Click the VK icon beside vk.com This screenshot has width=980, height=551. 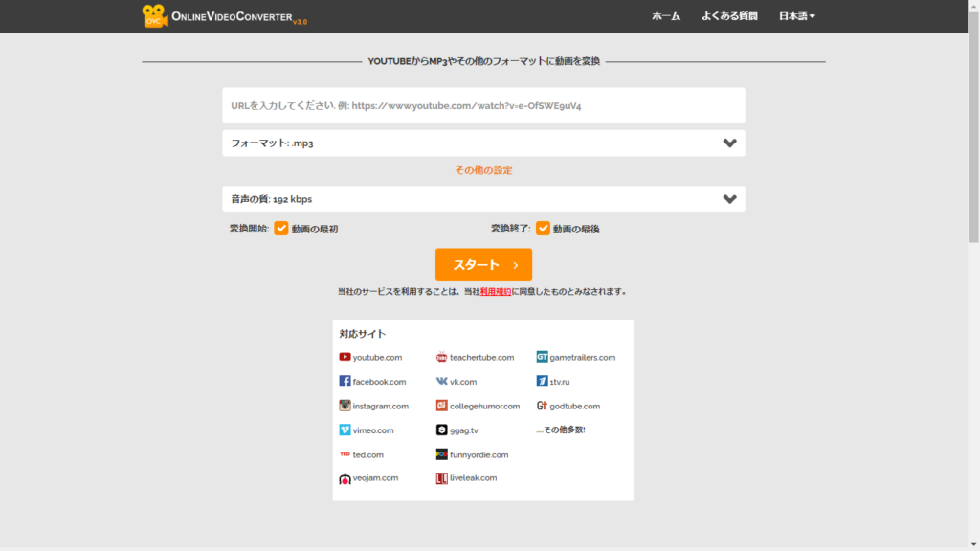tap(441, 381)
